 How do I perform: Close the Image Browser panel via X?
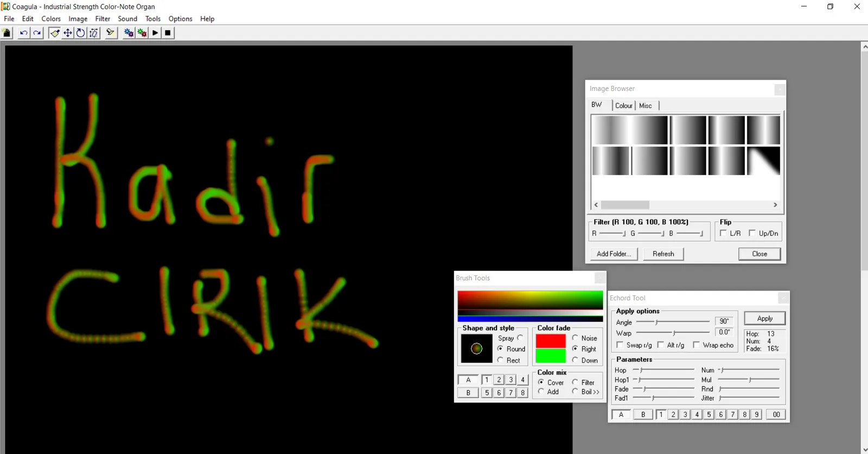pos(780,89)
